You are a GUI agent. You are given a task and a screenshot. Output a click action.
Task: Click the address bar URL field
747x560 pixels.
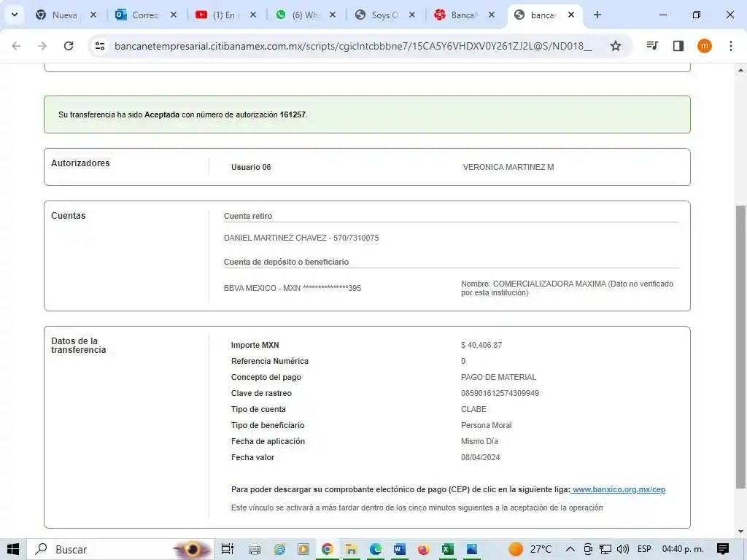coord(353,46)
